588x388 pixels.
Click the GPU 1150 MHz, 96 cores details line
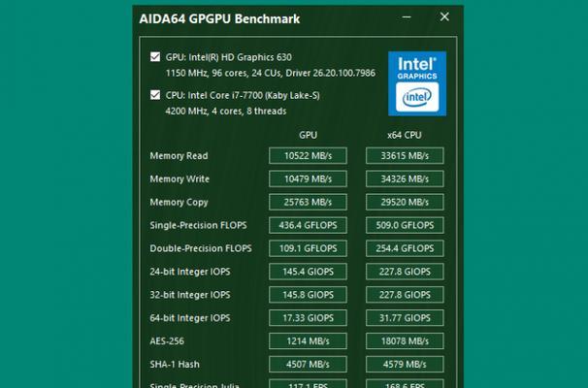click(x=271, y=73)
